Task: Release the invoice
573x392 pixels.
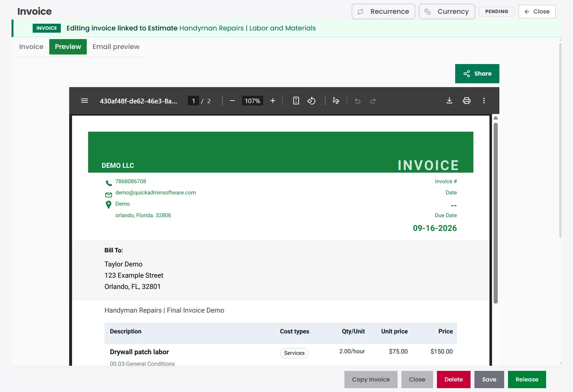Action: pos(527,380)
